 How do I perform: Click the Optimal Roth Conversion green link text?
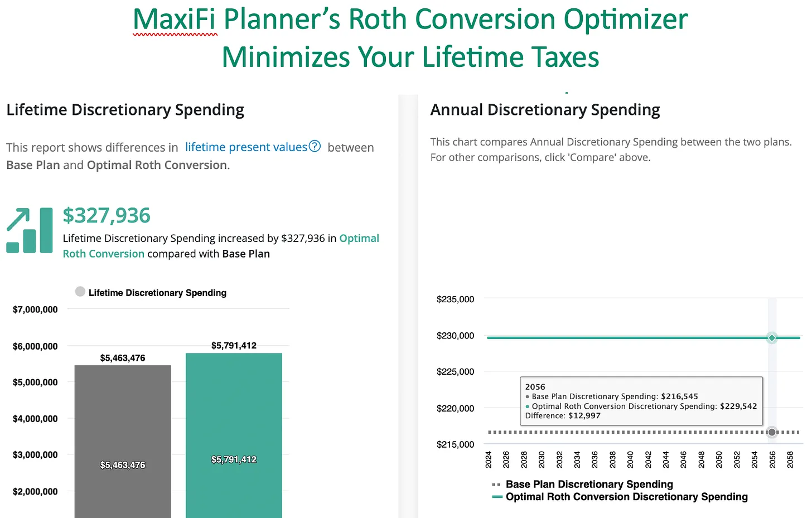[221, 246]
